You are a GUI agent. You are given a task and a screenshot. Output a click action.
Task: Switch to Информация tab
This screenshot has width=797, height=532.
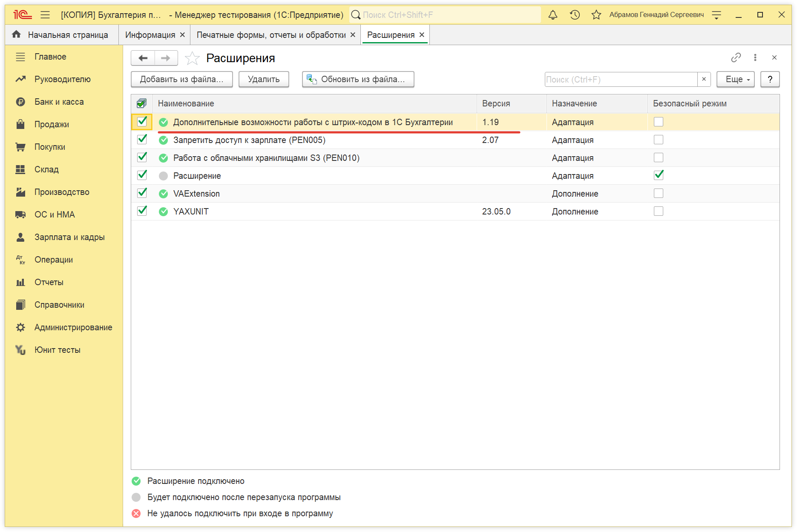click(x=150, y=35)
